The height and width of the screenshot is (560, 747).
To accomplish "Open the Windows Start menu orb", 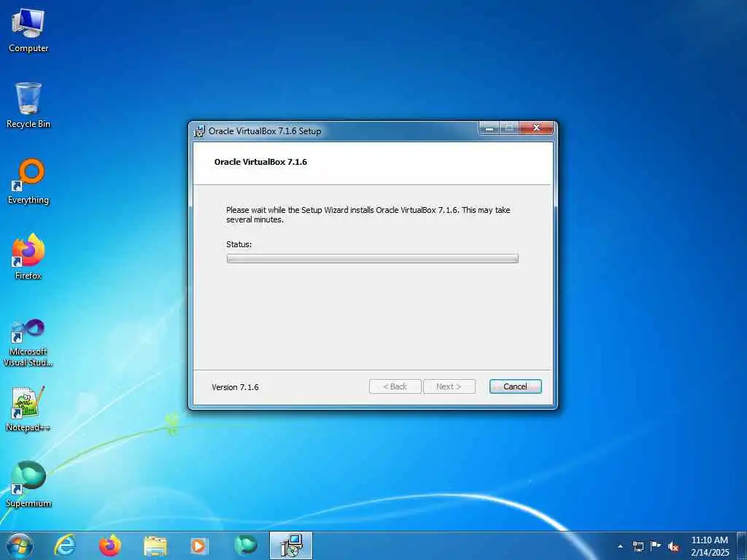I will coord(20,545).
